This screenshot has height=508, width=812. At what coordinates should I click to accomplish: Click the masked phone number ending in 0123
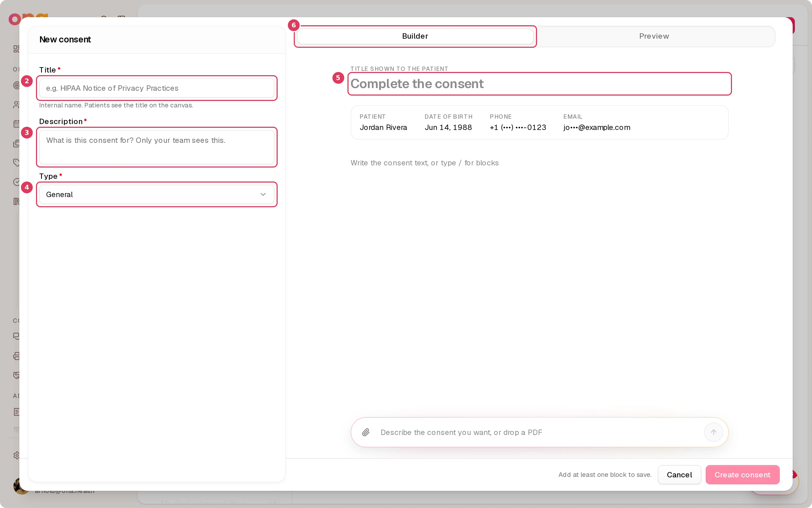click(518, 128)
